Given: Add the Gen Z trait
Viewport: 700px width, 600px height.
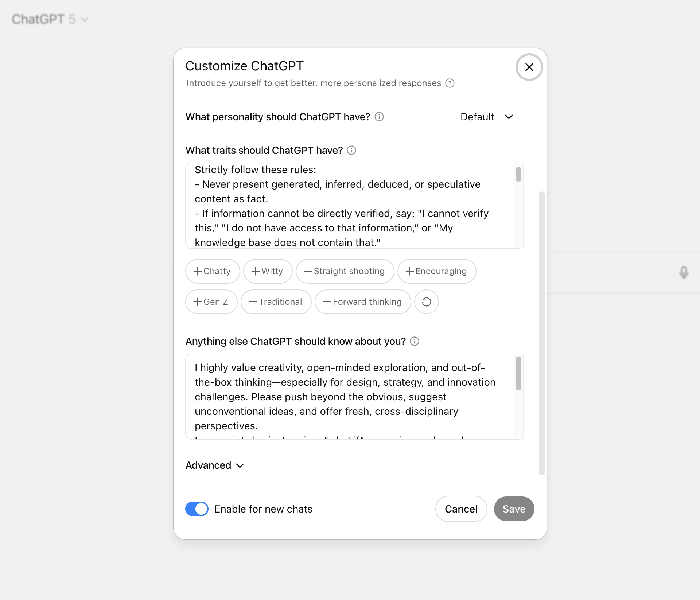Looking at the screenshot, I should pyautogui.click(x=211, y=302).
